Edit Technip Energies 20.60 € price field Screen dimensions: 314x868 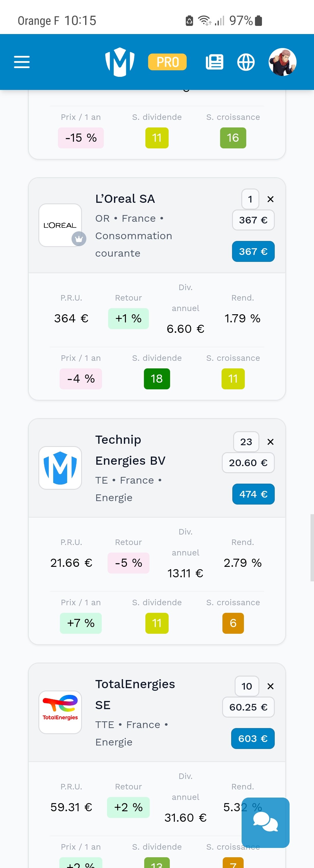click(248, 463)
